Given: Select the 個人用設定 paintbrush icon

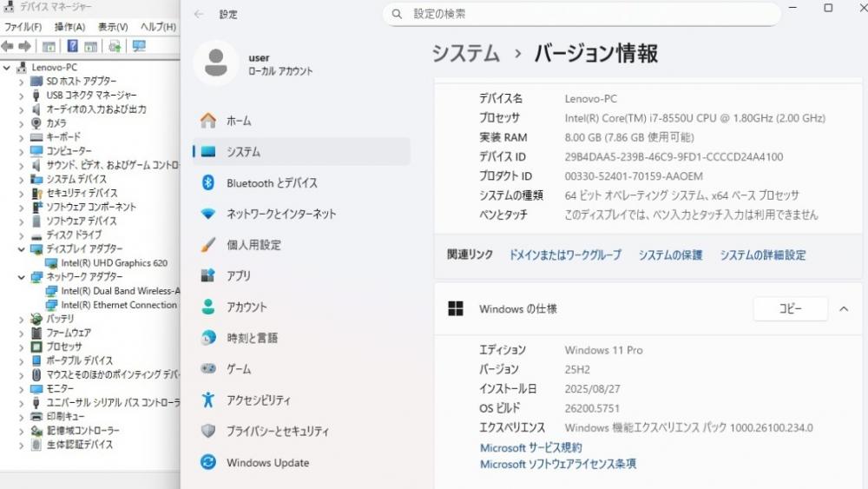Looking at the screenshot, I should [x=208, y=245].
